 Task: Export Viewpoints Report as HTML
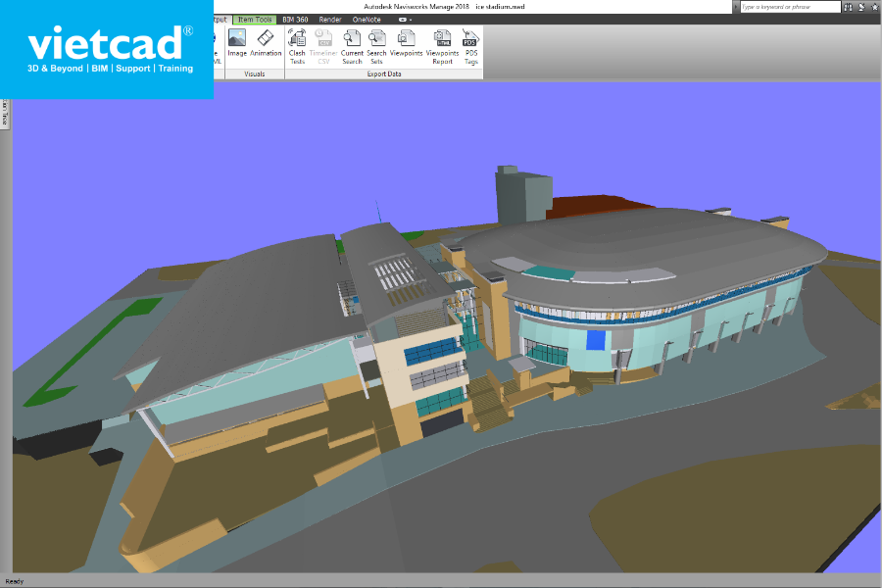[x=442, y=46]
